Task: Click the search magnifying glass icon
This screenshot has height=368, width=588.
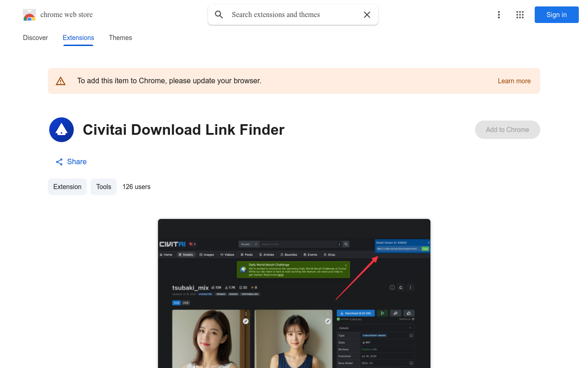Action: tap(219, 14)
